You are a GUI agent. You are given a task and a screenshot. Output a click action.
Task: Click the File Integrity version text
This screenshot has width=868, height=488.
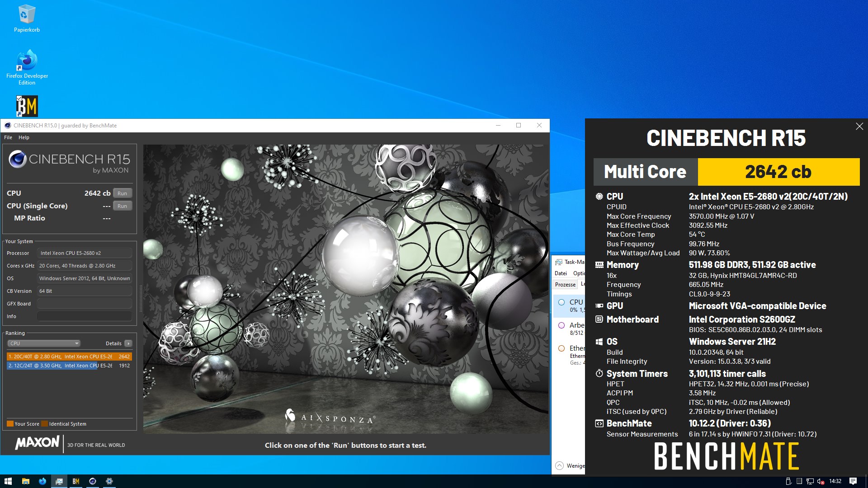tap(730, 361)
